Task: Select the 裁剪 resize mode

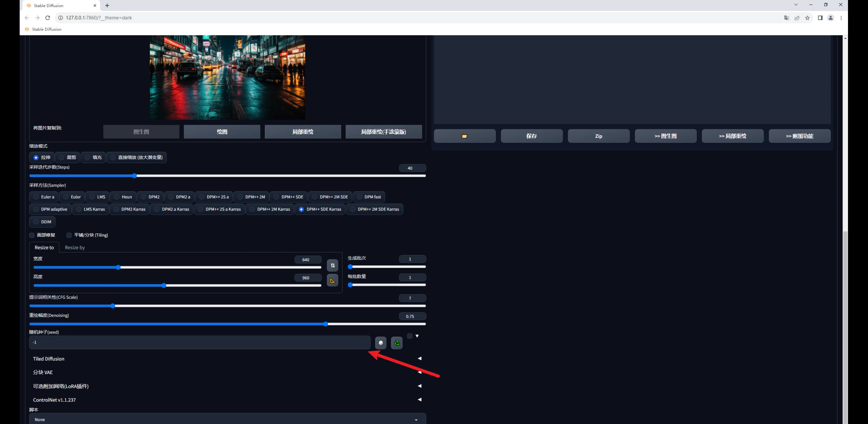Action: 67,157
